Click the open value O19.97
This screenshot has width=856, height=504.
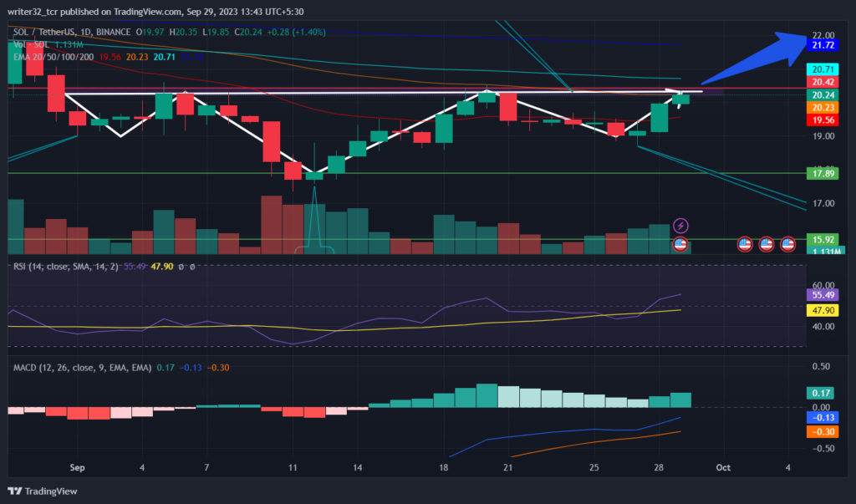(150, 33)
